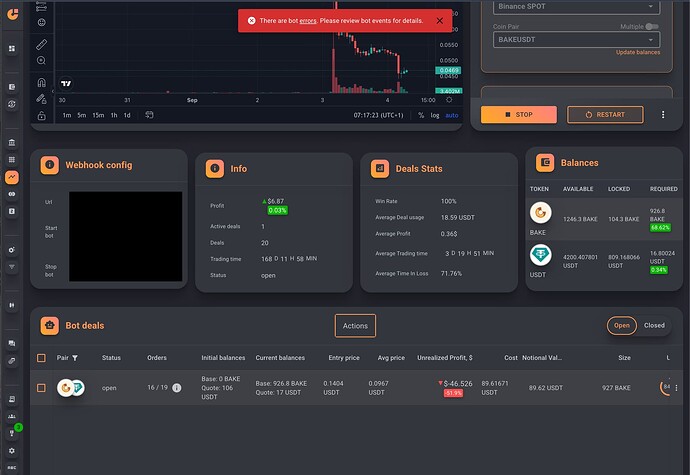Click the pencil-lock drawing mode icon

(41, 99)
